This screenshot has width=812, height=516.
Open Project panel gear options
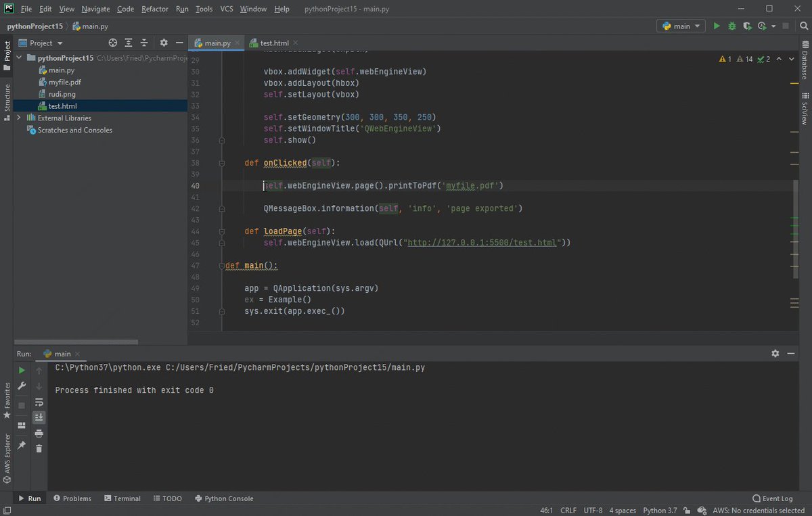tap(164, 43)
